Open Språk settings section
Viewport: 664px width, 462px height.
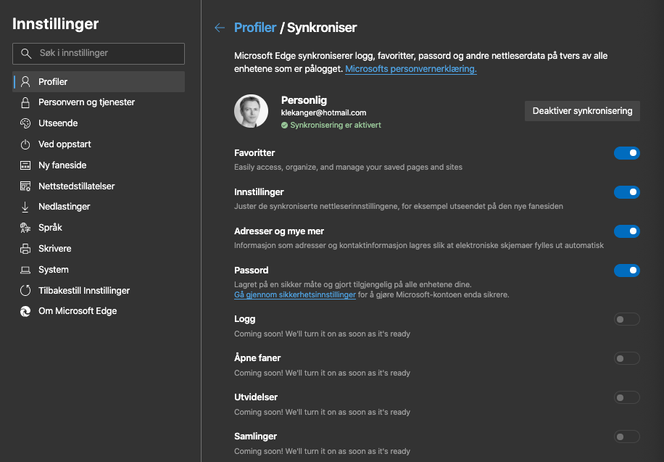click(98, 228)
